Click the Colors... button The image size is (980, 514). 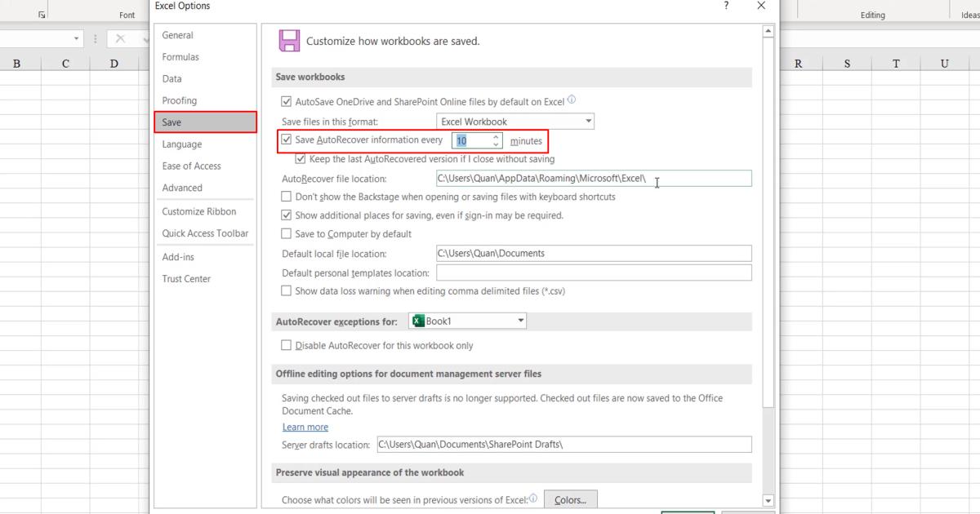click(x=570, y=499)
